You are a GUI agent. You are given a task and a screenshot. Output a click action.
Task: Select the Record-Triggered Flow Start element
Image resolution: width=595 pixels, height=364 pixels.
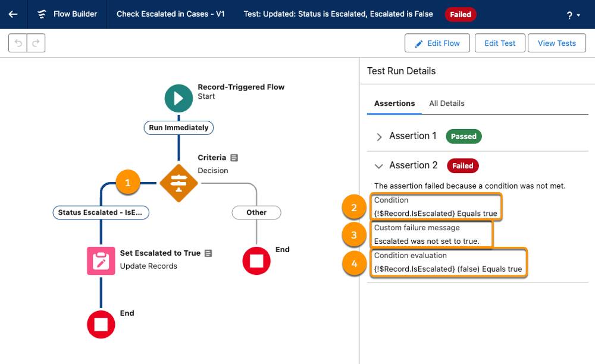[178, 98]
